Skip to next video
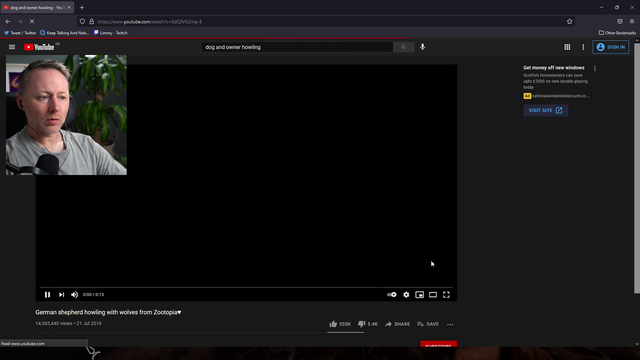Image resolution: width=640 pixels, height=360 pixels. [x=61, y=294]
